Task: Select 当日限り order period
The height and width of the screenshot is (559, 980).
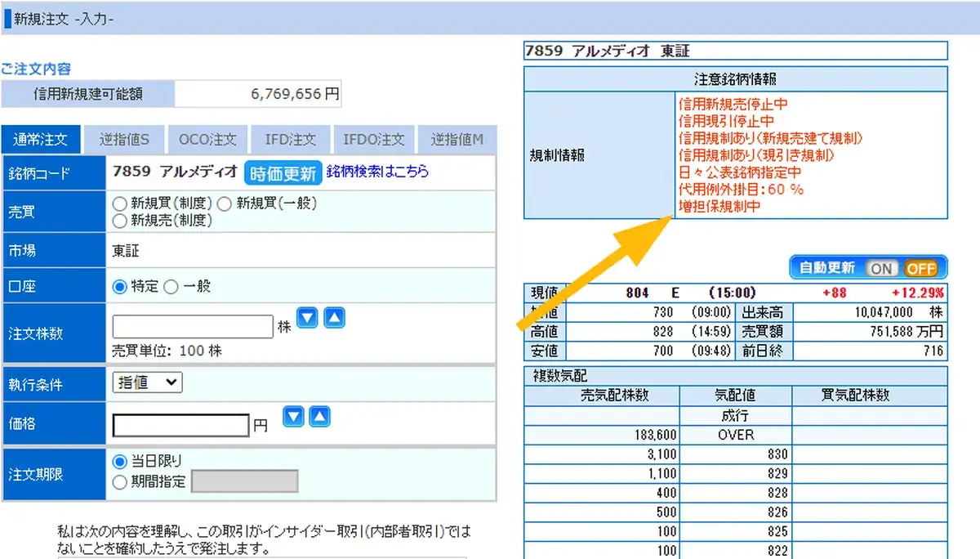Action: click(x=119, y=462)
